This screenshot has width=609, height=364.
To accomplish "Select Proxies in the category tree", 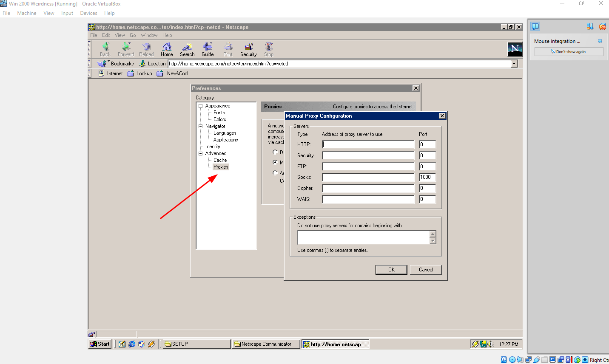I will coord(221,167).
